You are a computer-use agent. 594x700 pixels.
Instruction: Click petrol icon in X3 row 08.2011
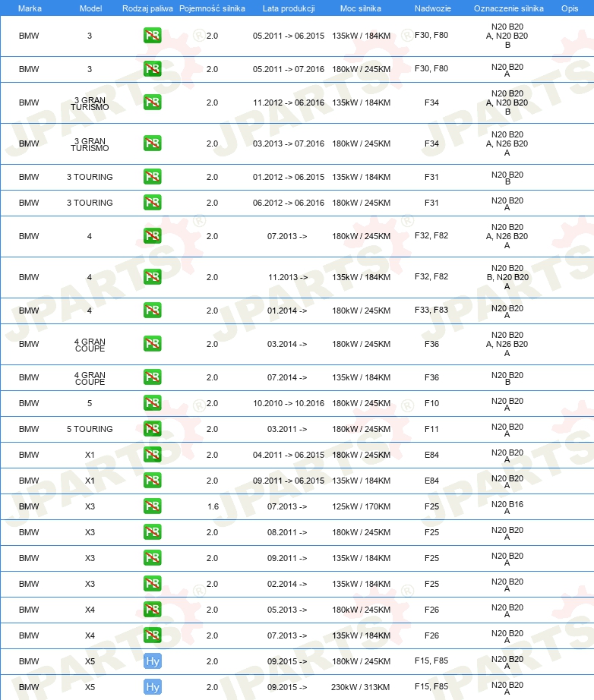(152, 532)
